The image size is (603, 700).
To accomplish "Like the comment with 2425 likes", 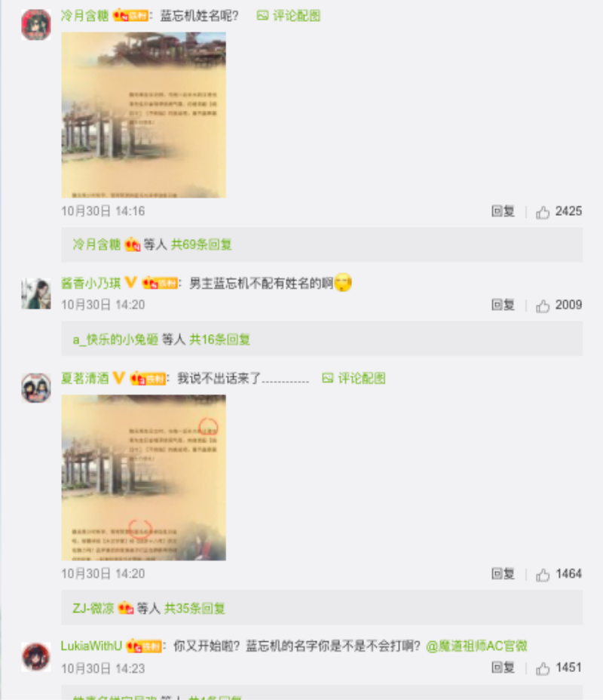I will click(x=543, y=212).
